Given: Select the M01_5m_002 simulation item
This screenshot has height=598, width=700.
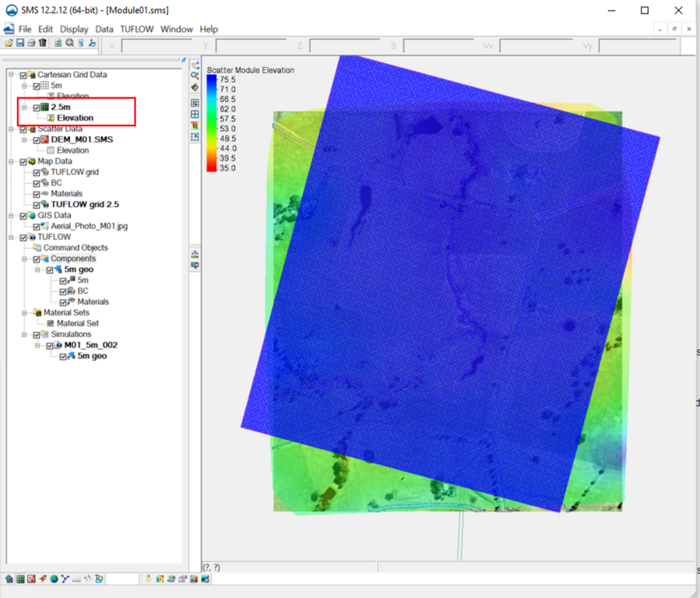Looking at the screenshot, I should tap(92, 345).
